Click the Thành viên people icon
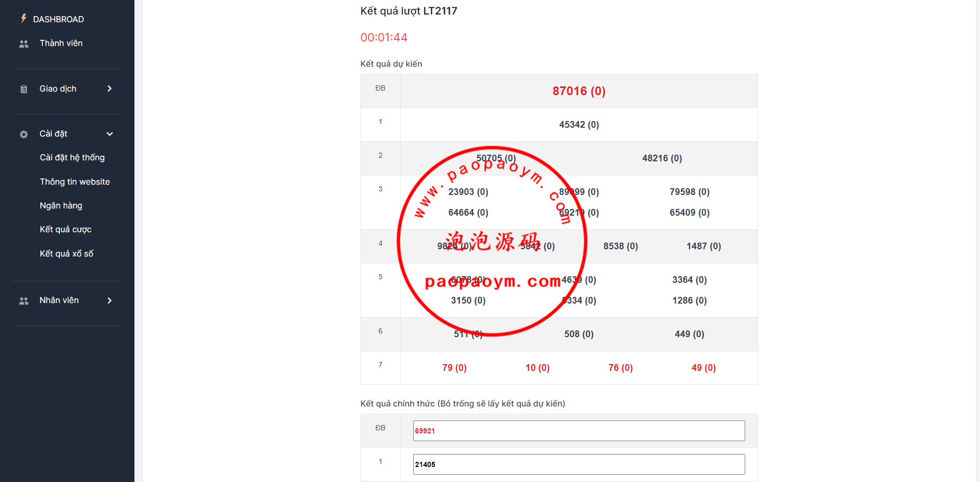The height and width of the screenshot is (482, 980). [24, 44]
